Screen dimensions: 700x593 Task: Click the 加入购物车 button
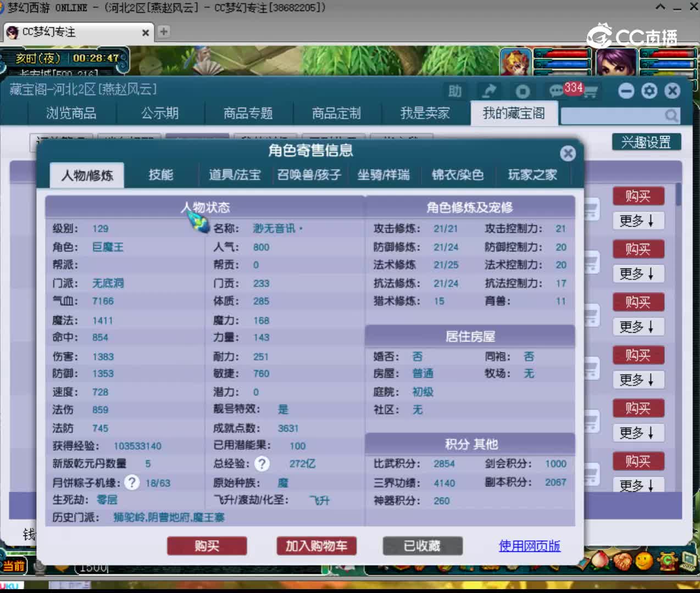click(316, 546)
